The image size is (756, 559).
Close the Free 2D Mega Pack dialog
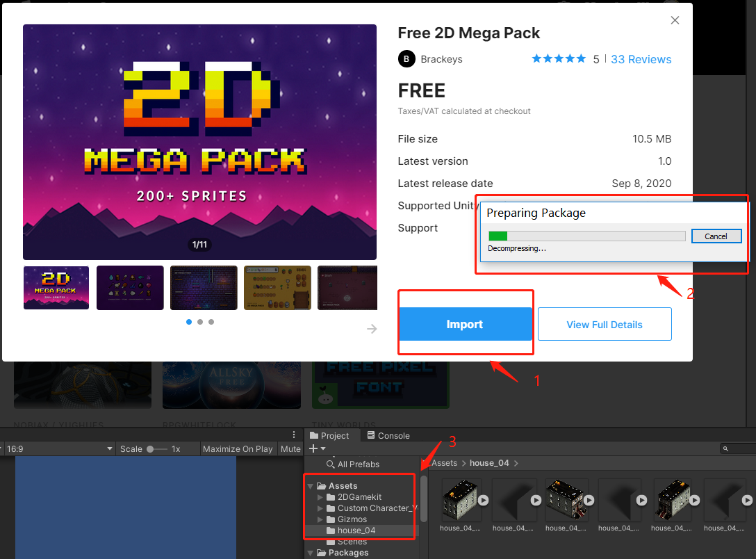click(675, 19)
